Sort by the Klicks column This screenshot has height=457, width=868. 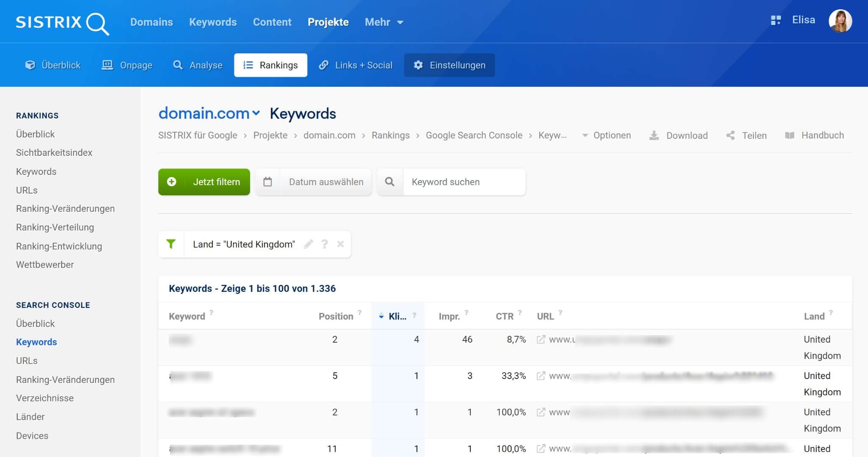click(x=397, y=316)
